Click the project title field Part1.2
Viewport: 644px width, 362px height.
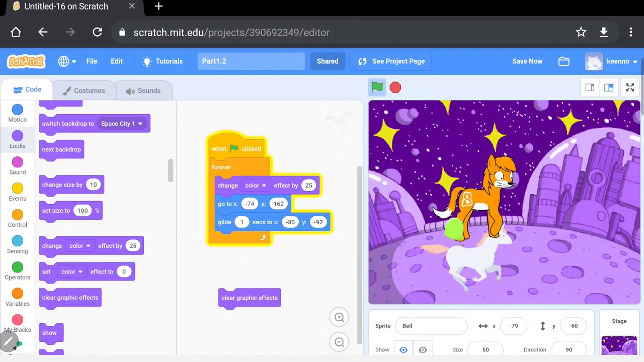coord(251,61)
